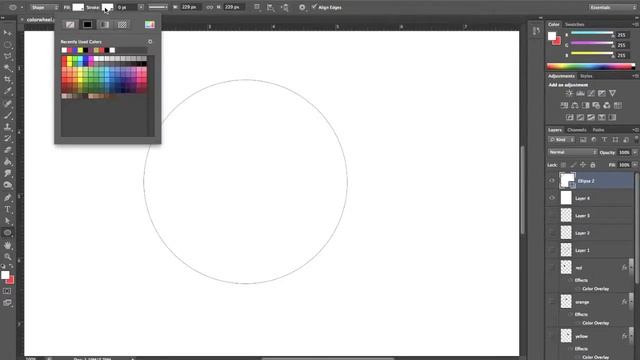Select the Magic Wand tool
Viewport: 640px width, 360px height.
pos(7,68)
